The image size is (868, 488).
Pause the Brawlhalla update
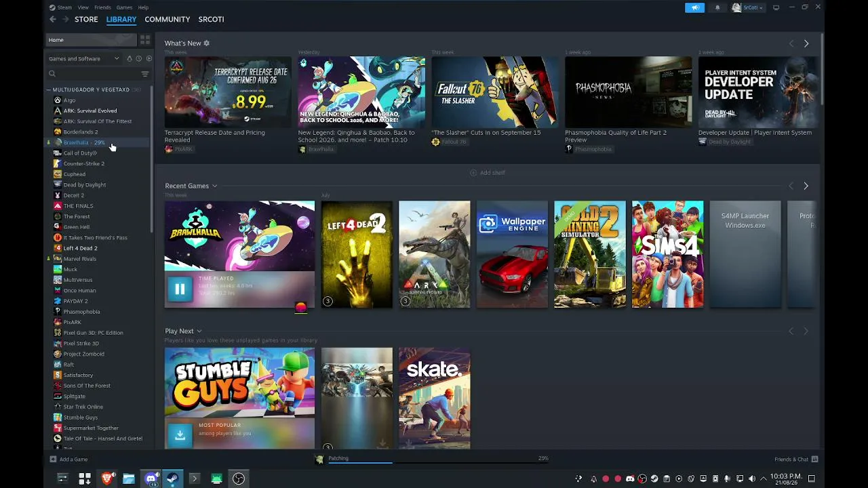pyautogui.click(x=180, y=289)
